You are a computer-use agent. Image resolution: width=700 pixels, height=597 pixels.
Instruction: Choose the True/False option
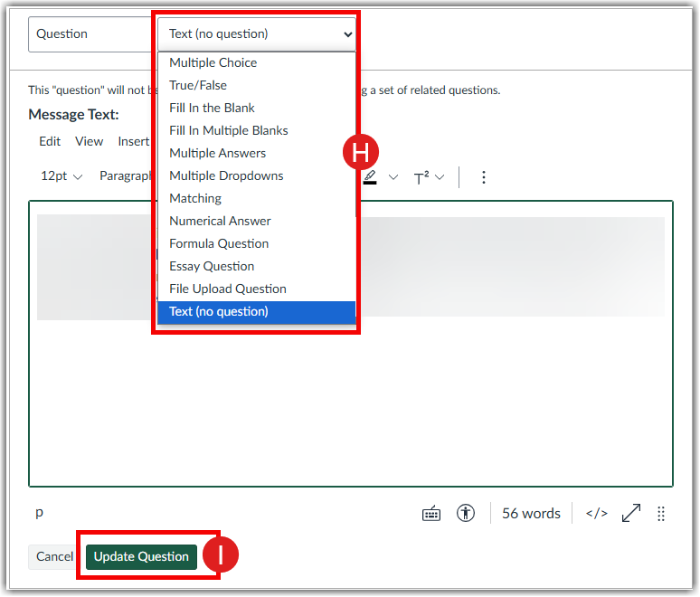coord(198,85)
